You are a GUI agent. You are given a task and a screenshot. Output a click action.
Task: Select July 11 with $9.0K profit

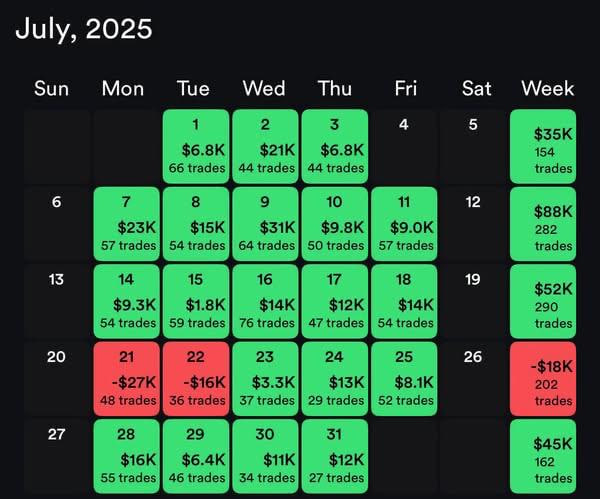click(x=405, y=224)
